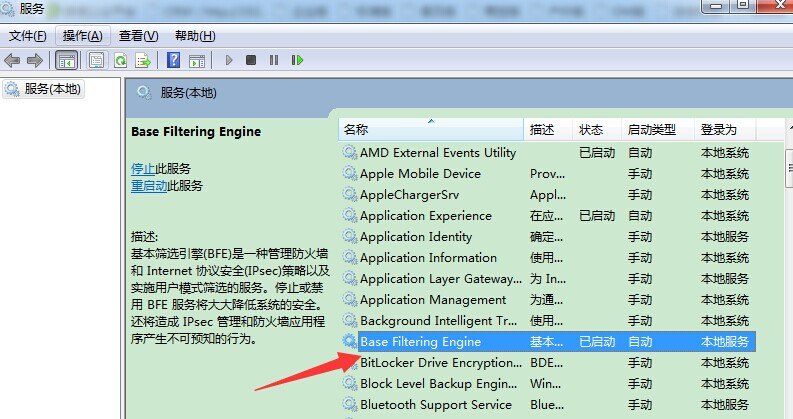Click the Forward arrow in the toolbar

pos(35,60)
